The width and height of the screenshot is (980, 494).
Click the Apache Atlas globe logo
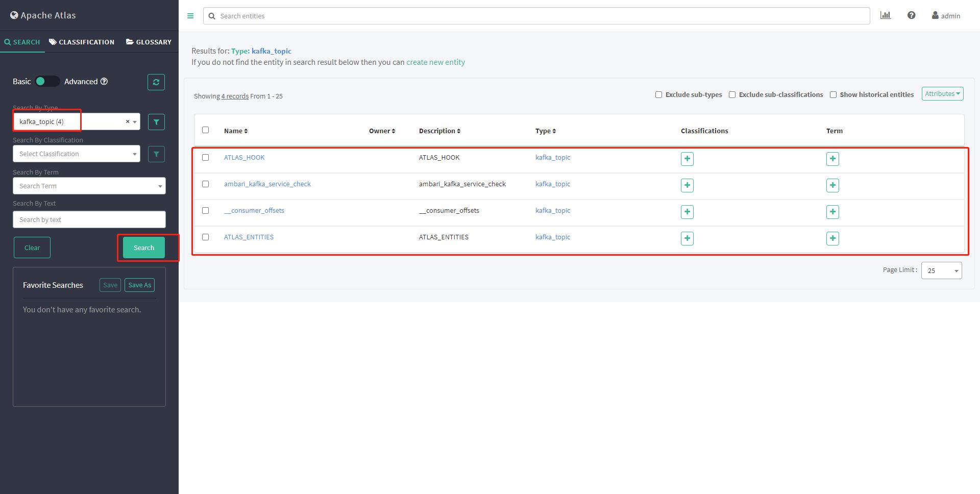pos(14,15)
